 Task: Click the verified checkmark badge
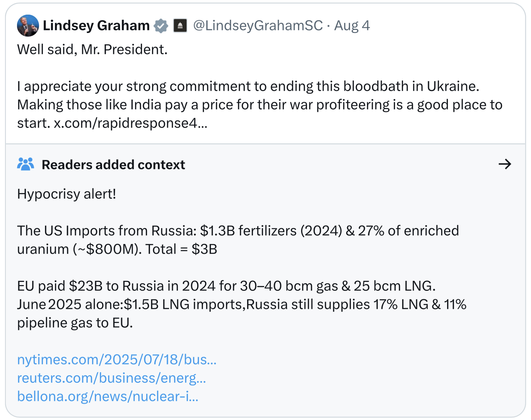pyautogui.click(x=161, y=26)
